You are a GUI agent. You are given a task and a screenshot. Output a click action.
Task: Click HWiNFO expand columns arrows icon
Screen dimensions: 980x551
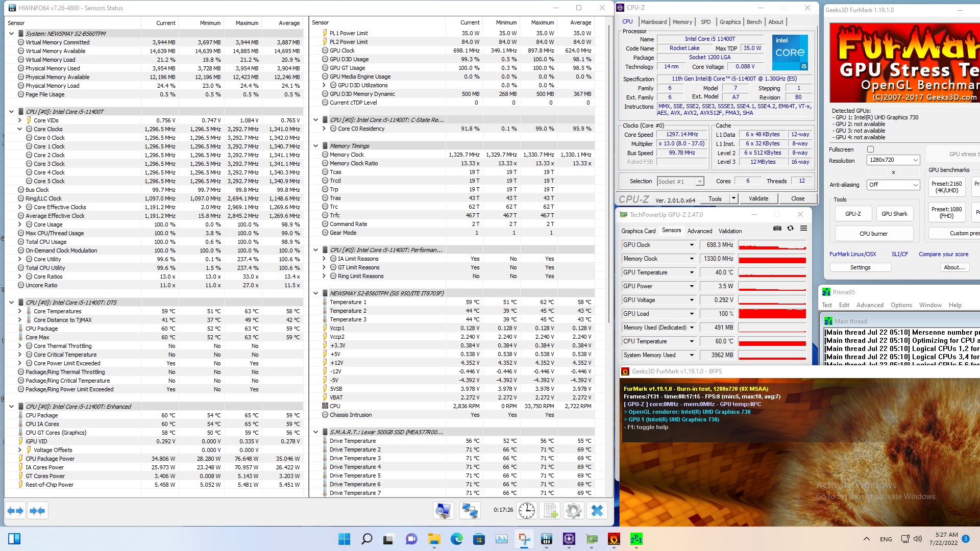tap(15, 510)
